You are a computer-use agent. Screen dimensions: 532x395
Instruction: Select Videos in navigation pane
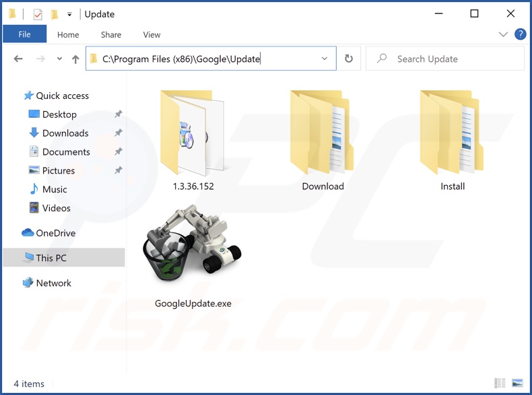[x=56, y=208]
